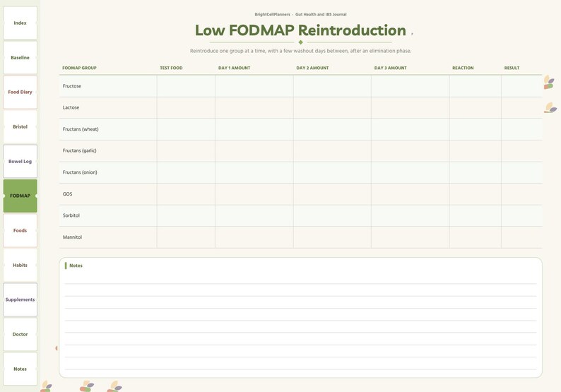561x392 pixels.
Task: Click the FODMAP GROUP column header
Action: pos(79,68)
